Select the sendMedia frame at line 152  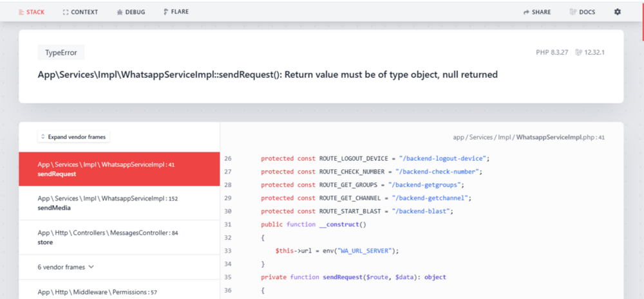119,203
